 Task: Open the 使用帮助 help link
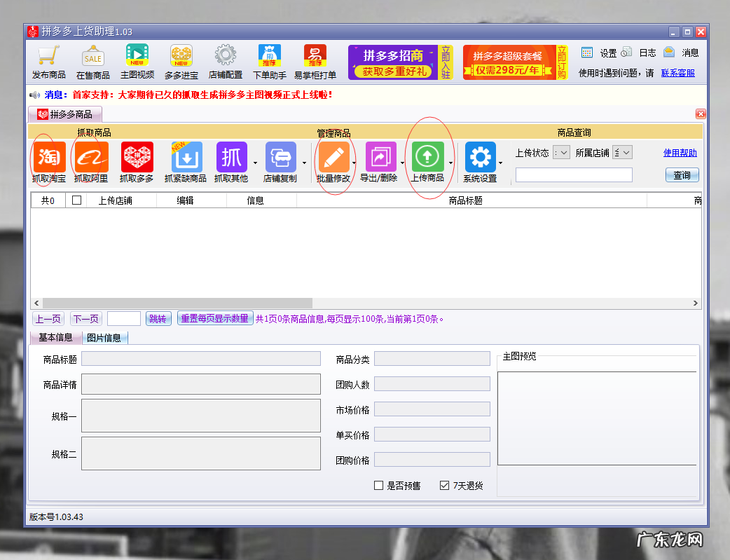click(x=679, y=152)
